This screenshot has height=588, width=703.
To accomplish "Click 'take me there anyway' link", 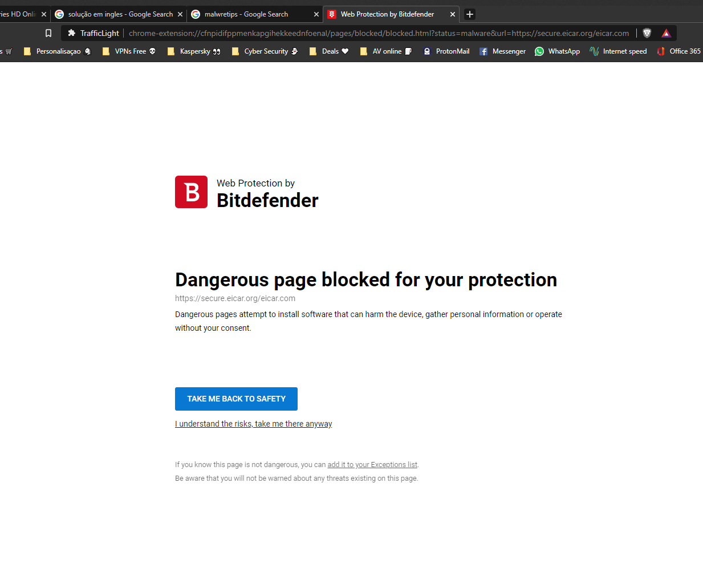I will tap(253, 424).
